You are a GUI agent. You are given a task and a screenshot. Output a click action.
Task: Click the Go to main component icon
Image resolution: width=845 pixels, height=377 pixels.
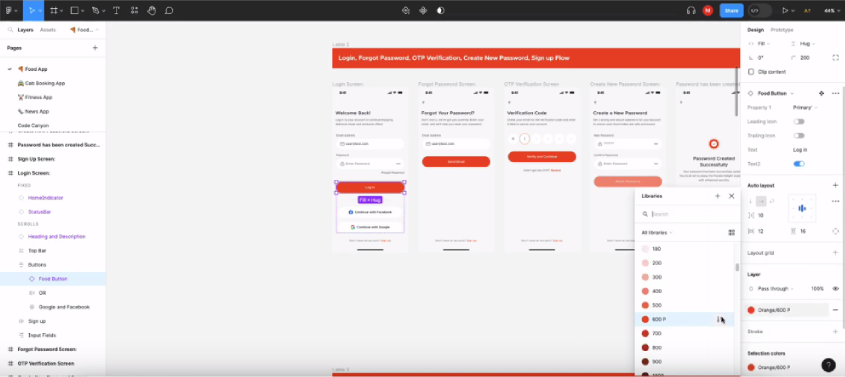(821, 93)
